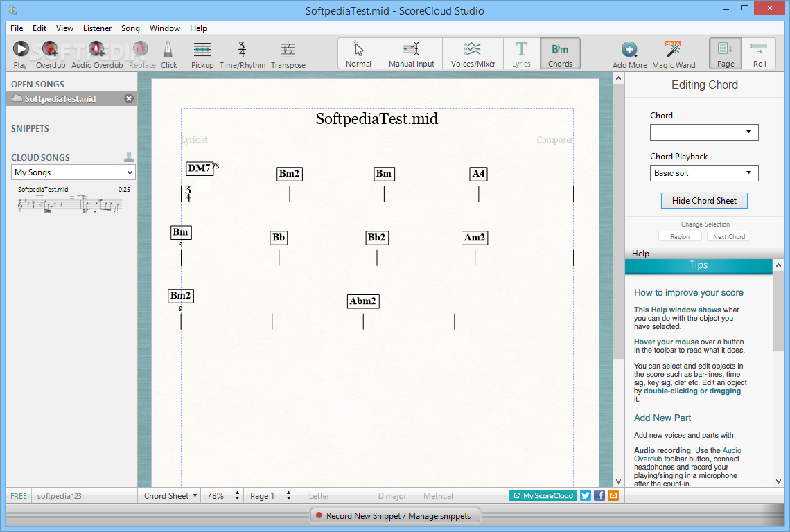
Task: Click the FREE account status label
Action: [x=19, y=496]
